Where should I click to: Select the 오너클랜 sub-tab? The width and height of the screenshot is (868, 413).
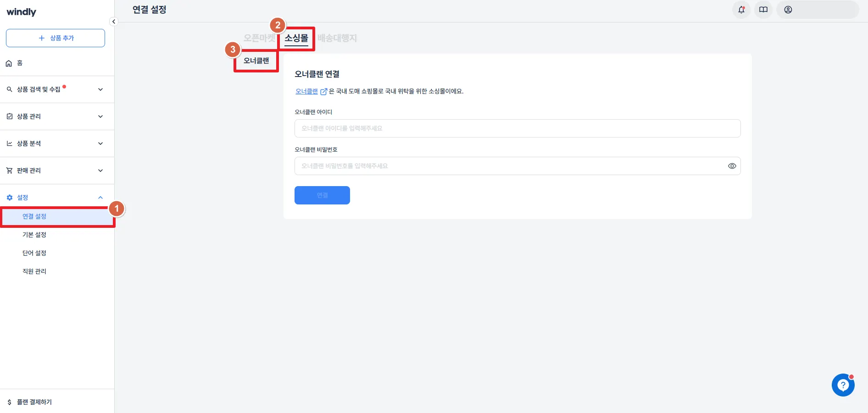click(256, 61)
